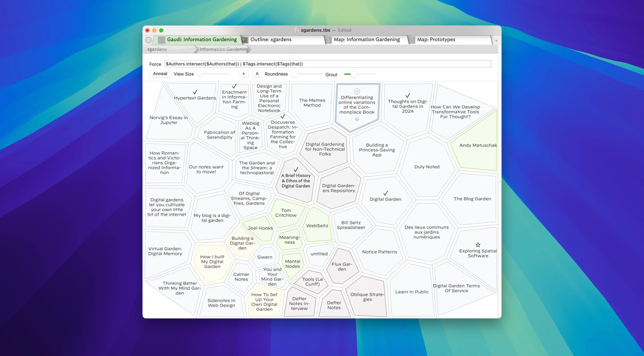The height and width of the screenshot is (356, 644).
Task: Click the checkmark on the Hypertext Gardens tile
Action: [x=195, y=92]
